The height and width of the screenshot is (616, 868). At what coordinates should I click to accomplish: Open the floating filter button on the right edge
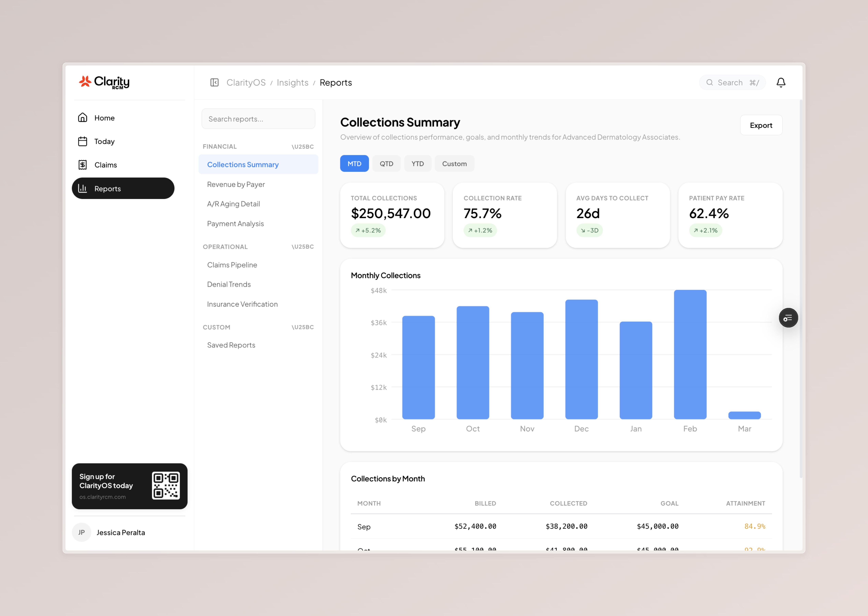coord(788,318)
